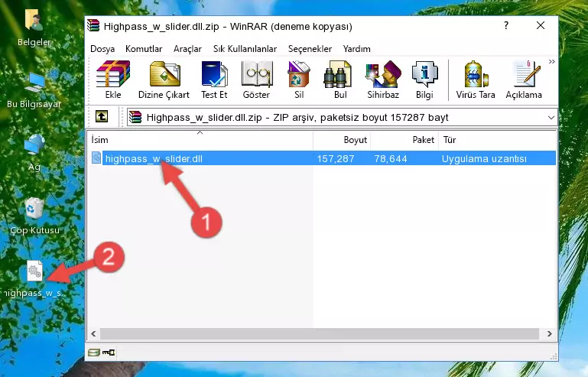
Task: Select the Ağ network desktop icon
Action: tap(34, 153)
